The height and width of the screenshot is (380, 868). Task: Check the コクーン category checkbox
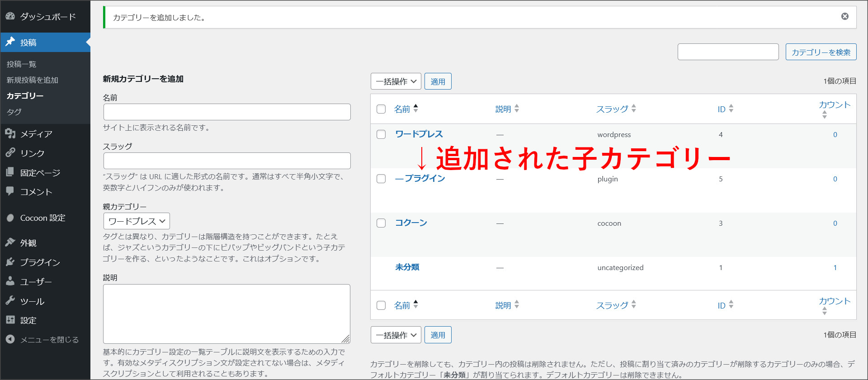(x=381, y=223)
